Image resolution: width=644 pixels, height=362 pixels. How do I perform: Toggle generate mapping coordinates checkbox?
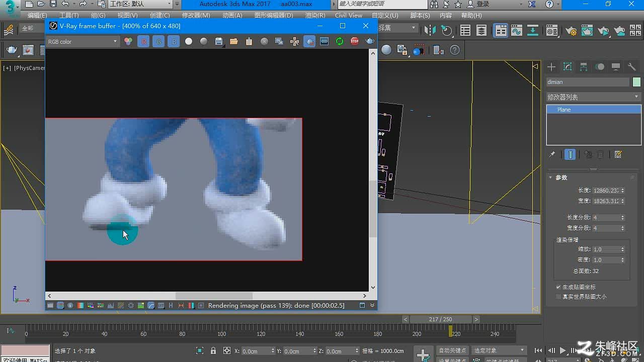tap(558, 287)
